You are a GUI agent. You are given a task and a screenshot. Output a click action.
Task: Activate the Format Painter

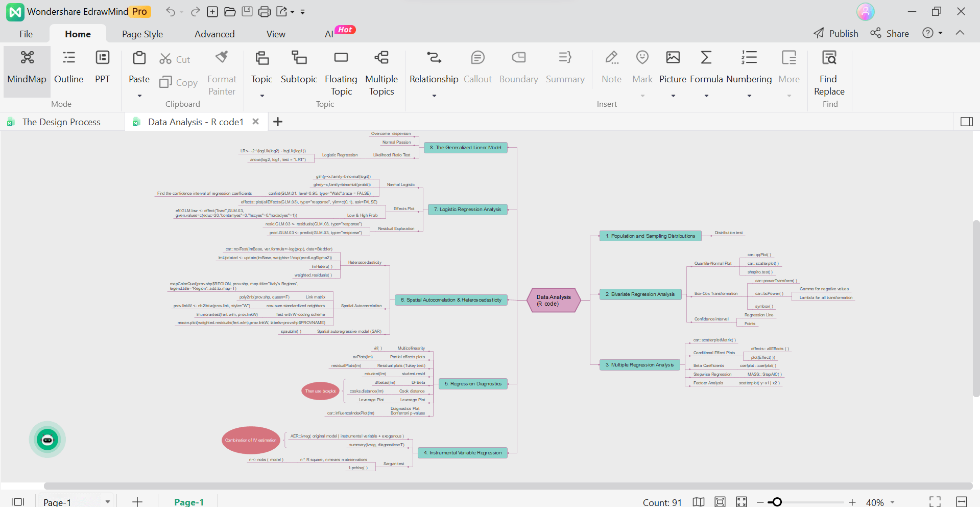[x=222, y=73]
